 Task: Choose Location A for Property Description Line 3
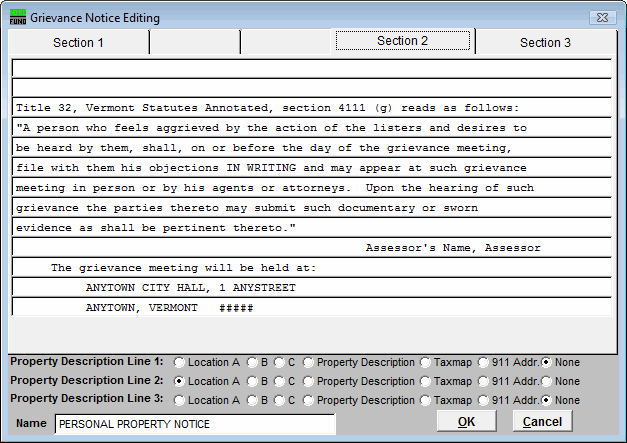(180, 400)
